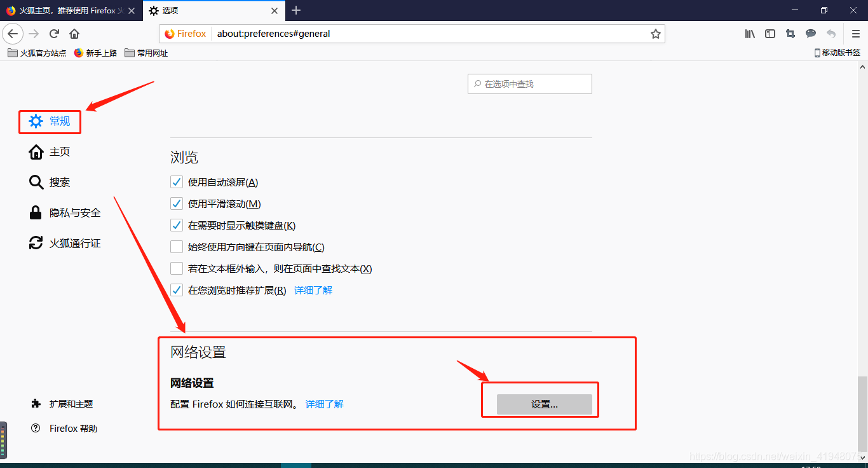Image resolution: width=868 pixels, height=468 pixels.
Task: Reload the current page
Action: pos(54,33)
